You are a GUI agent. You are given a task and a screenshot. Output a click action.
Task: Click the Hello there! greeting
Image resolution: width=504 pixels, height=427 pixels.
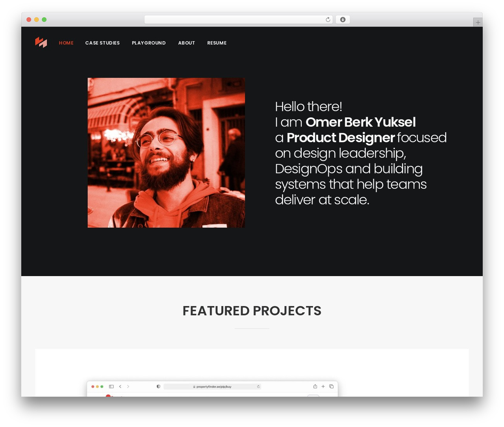(x=309, y=106)
